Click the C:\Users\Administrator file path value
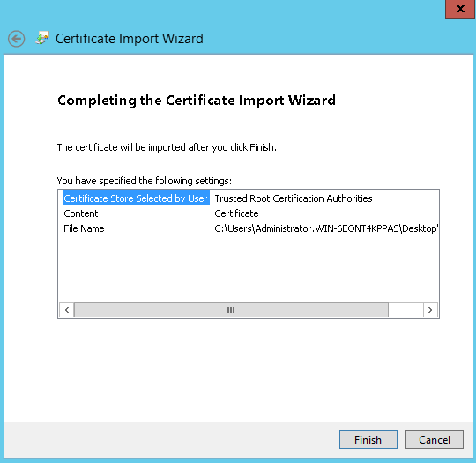 [x=326, y=228]
